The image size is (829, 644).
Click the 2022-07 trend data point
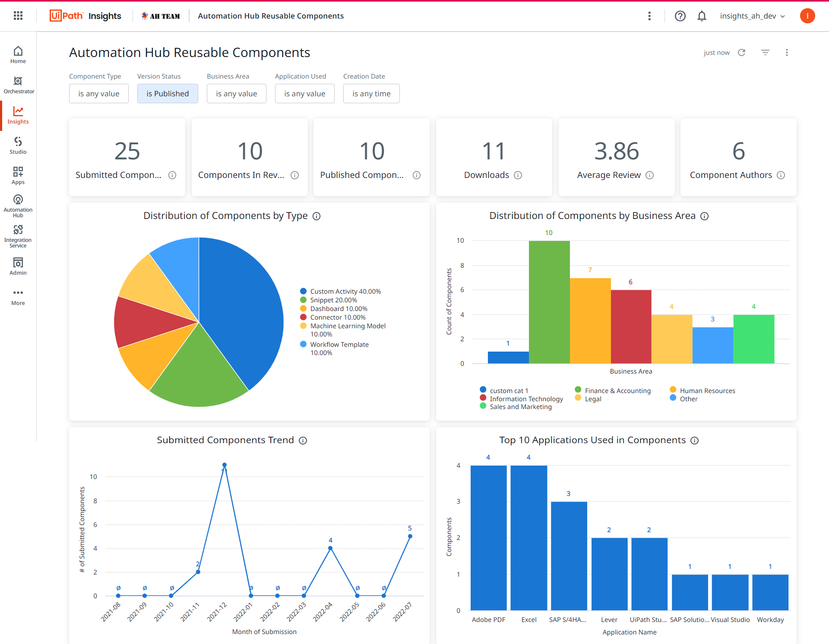410,536
